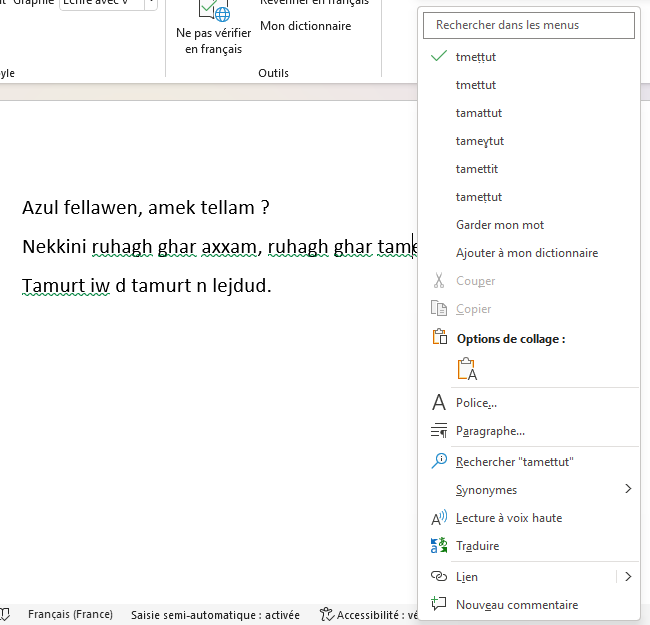
Task: Select the suggestion tamattut
Action: pyautogui.click(x=479, y=113)
